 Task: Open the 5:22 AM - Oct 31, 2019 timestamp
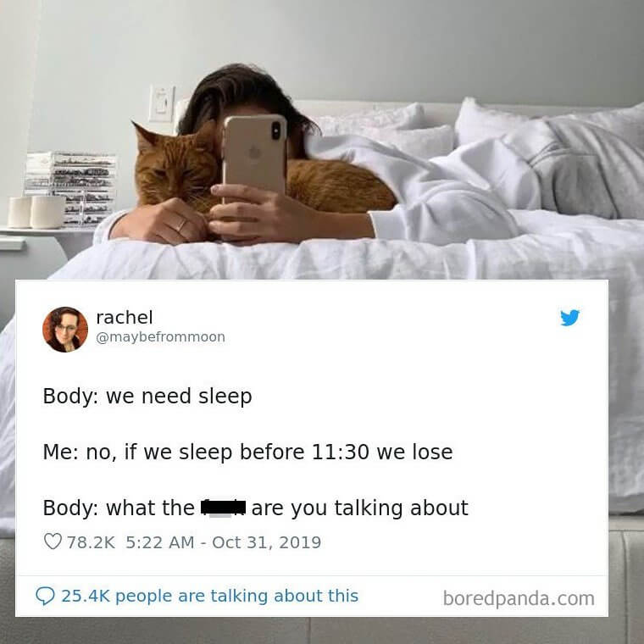point(223,542)
